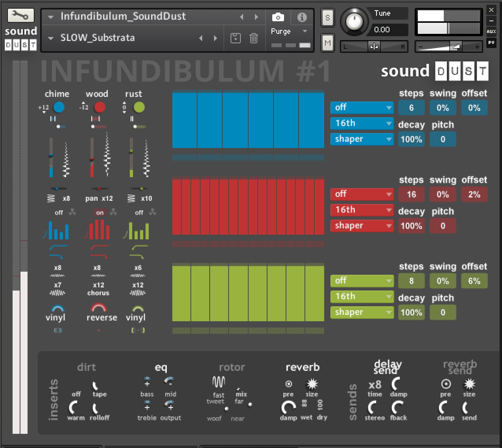Select next snapshot arrow for SLOW_Substrata

click(215, 38)
